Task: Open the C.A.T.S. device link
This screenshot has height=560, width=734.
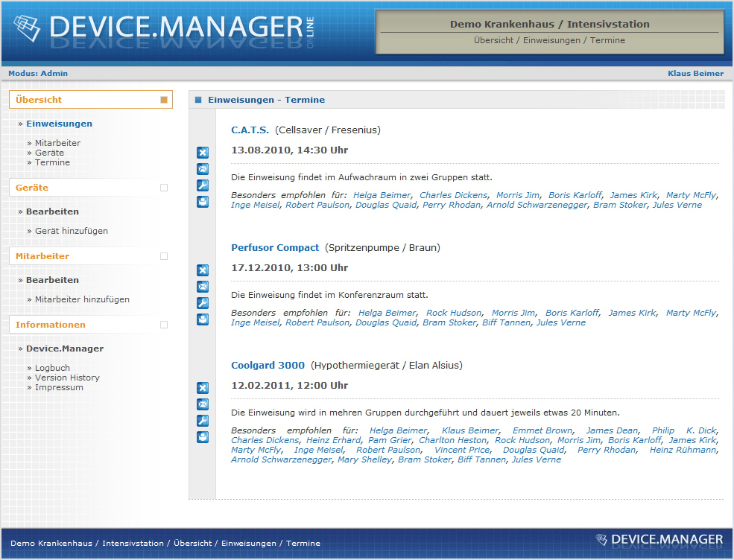Action: [250, 130]
